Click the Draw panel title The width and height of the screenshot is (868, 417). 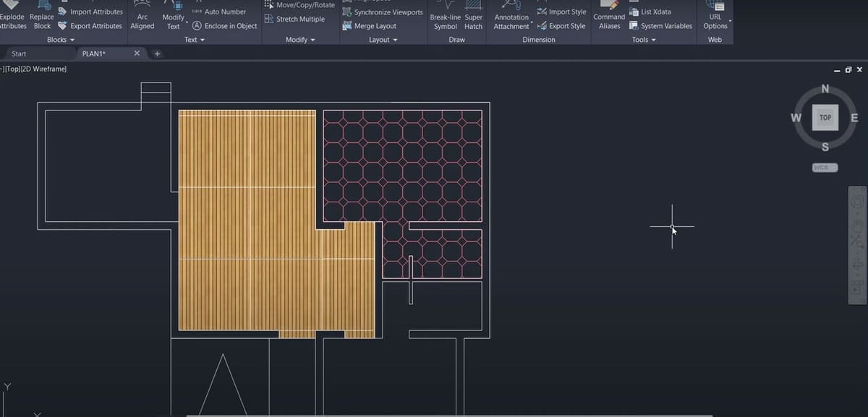click(x=456, y=40)
